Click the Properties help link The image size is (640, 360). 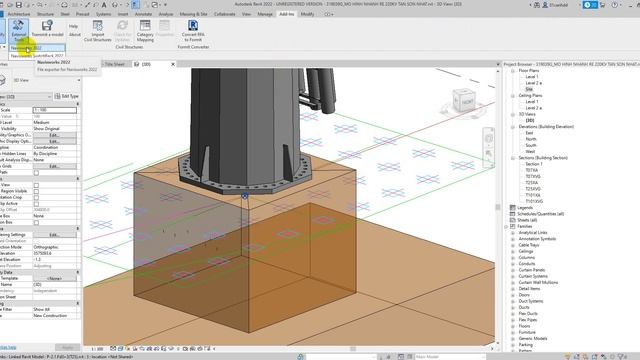point(8,347)
